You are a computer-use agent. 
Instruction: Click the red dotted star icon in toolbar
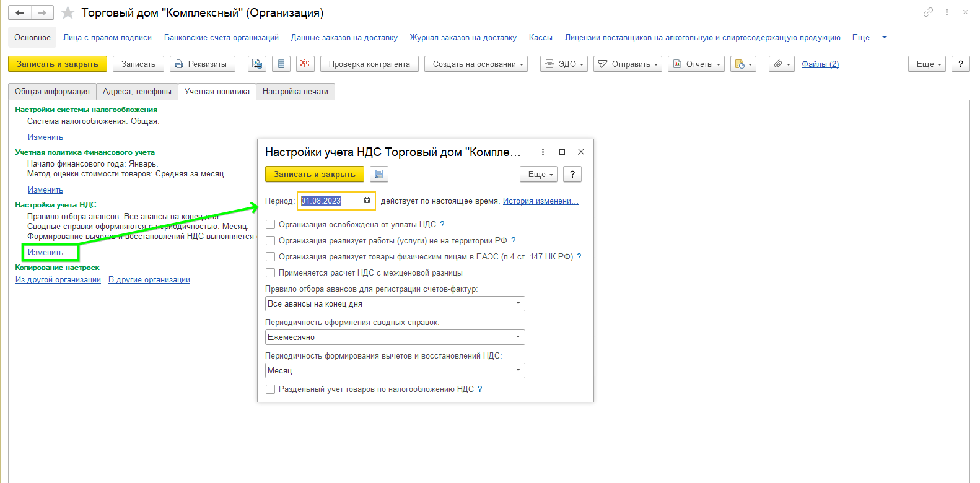pyautogui.click(x=305, y=64)
